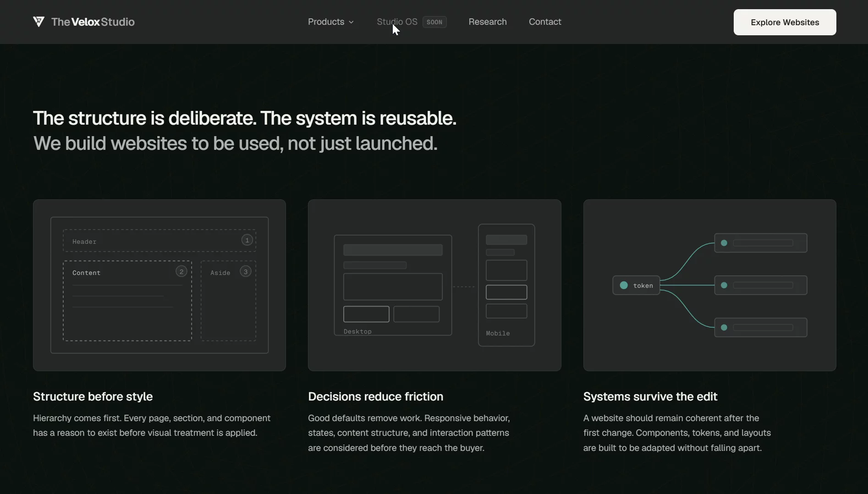Click the bottom output node in the diagram

(761, 327)
